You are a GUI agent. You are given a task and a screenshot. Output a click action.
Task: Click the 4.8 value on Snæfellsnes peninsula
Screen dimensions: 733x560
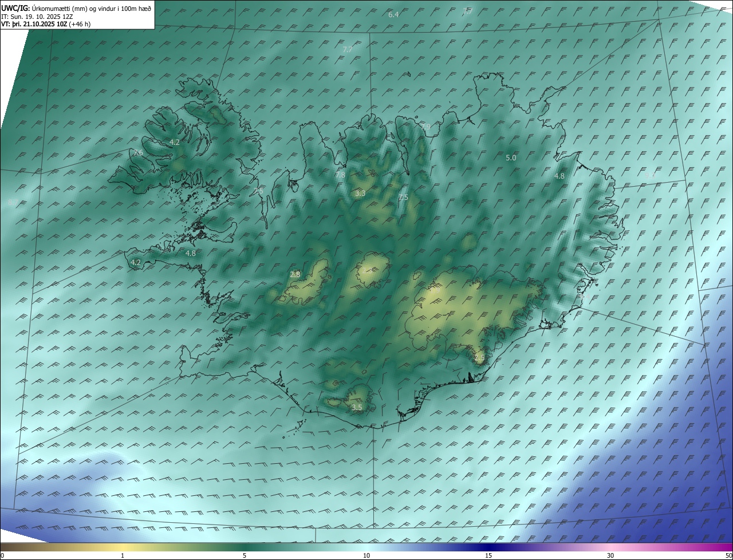[x=191, y=253]
